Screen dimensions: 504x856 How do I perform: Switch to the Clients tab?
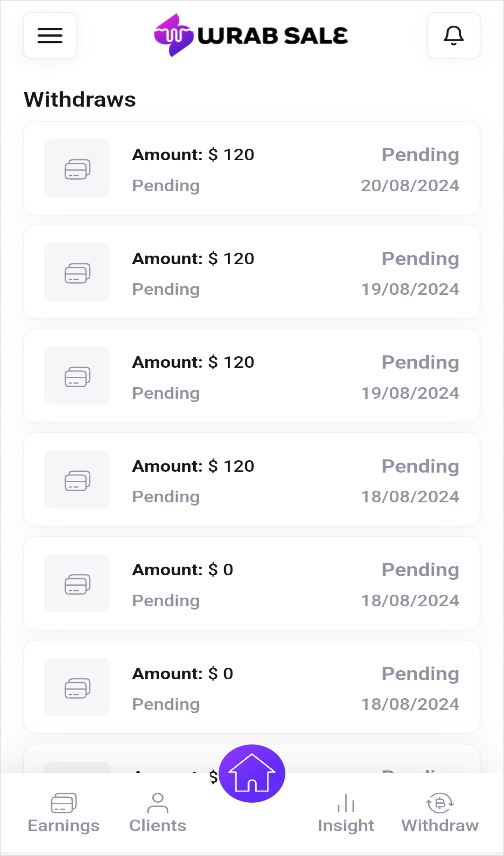158,812
